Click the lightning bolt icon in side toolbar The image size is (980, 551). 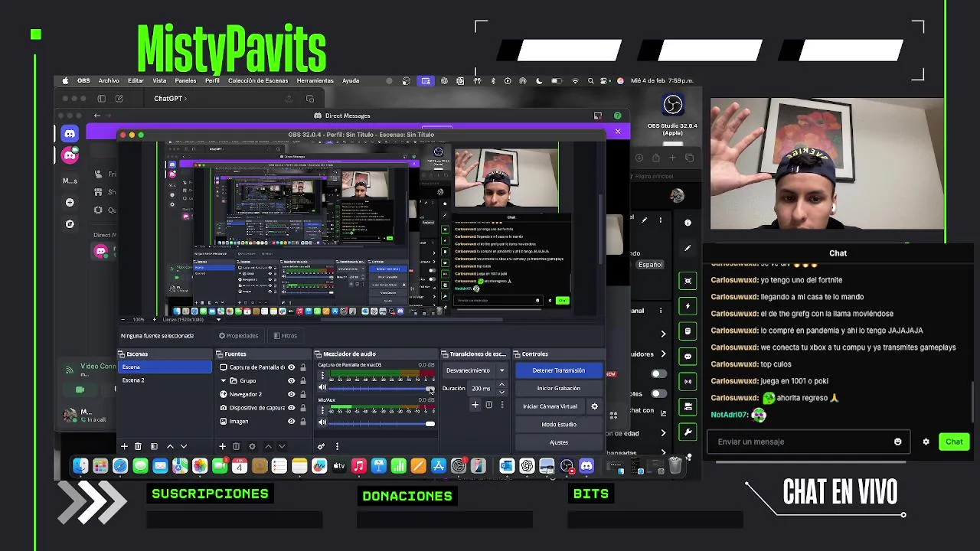coord(688,306)
